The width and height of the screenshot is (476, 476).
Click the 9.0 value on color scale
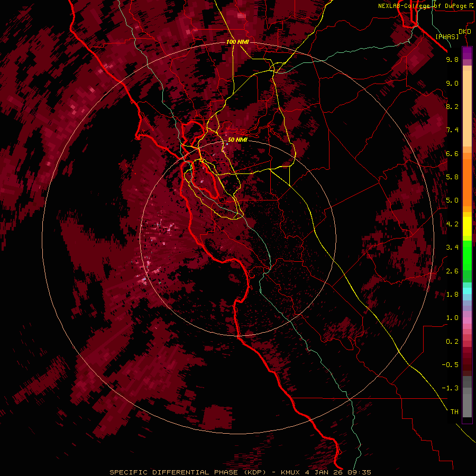[452, 83]
